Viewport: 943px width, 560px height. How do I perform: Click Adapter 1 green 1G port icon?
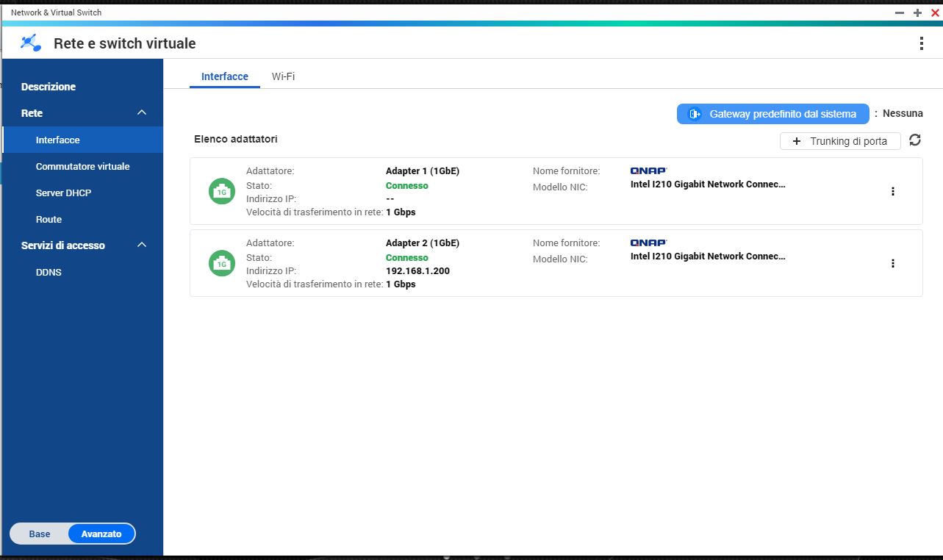coord(222,191)
